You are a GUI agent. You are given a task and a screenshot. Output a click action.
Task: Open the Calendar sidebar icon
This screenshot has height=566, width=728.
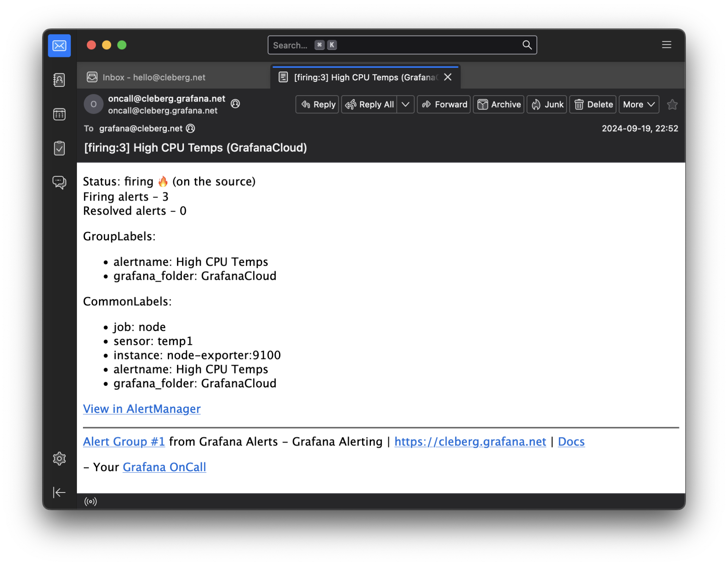click(59, 114)
